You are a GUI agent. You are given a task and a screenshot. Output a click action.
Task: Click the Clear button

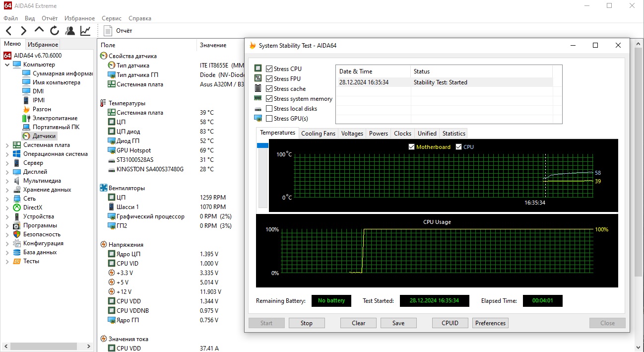359,323
